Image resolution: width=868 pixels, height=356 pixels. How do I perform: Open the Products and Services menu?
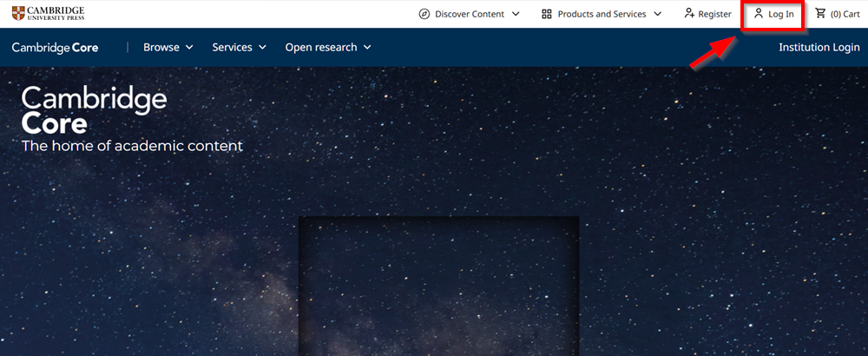click(602, 15)
